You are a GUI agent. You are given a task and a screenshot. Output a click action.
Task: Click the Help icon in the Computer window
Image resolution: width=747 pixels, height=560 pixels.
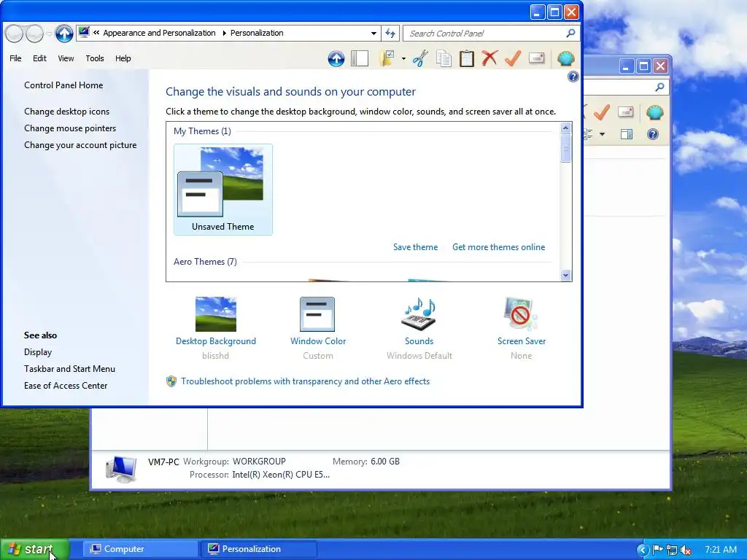[653, 134]
